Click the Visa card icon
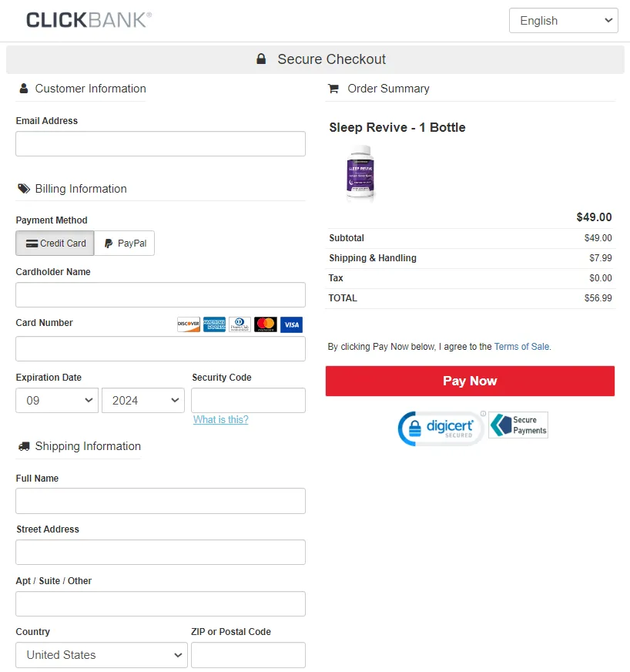This screenshot has height=672, width=630. (x=292, y=324)
